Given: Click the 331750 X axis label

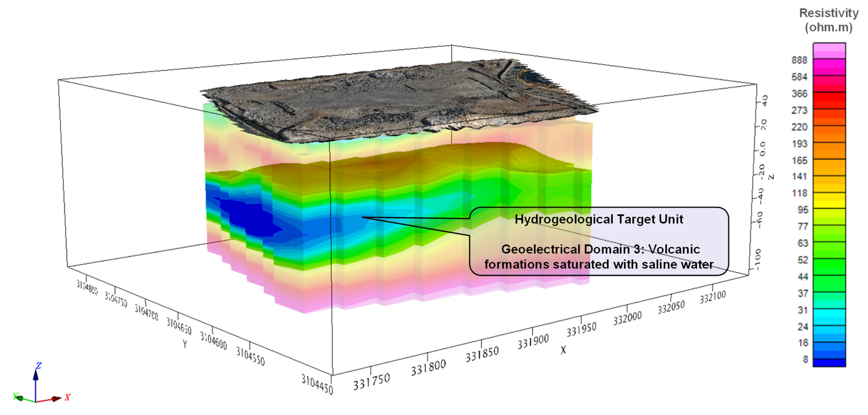Looking at the screenshot, I should 371,382.
